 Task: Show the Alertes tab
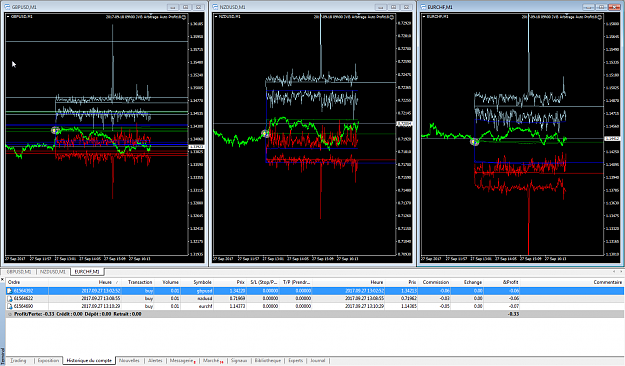click(155, 360)
